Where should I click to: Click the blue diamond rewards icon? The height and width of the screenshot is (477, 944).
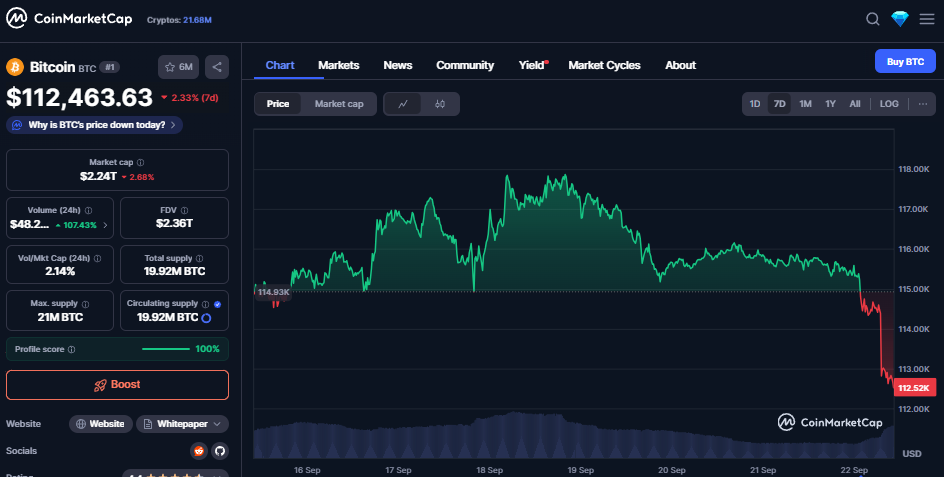coord(899,19)
